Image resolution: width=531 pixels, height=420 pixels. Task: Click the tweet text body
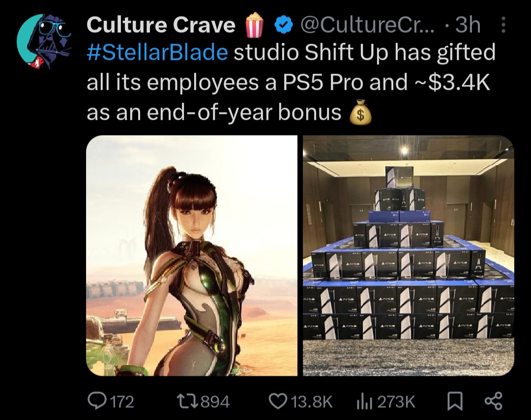pos(291,82)
